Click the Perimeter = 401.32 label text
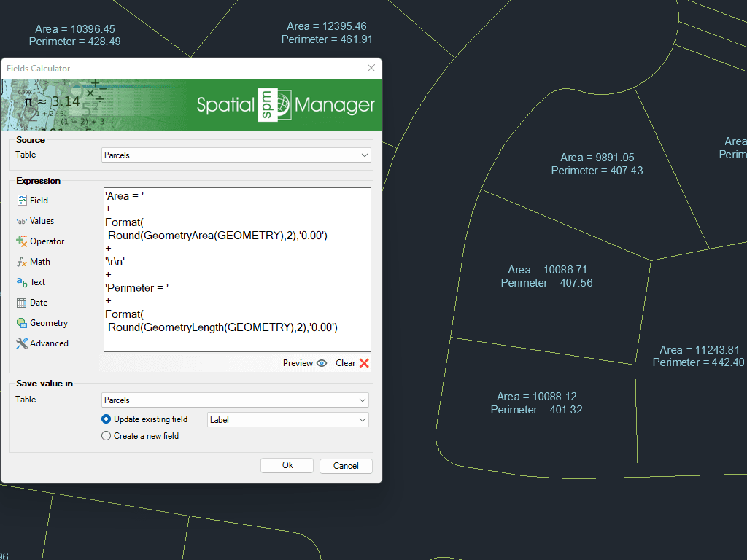747x560 pixels. (537, 410)
